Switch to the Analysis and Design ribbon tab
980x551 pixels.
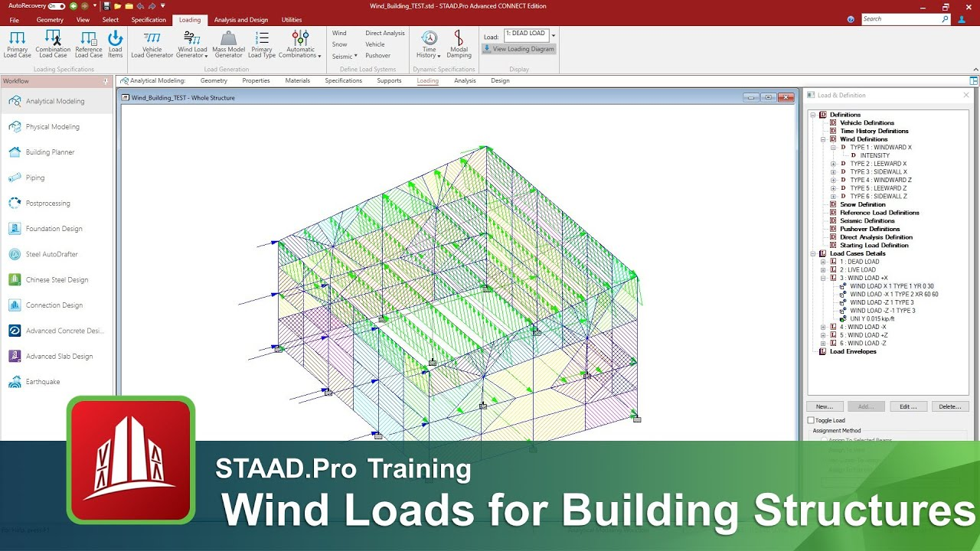coord(241,20)
